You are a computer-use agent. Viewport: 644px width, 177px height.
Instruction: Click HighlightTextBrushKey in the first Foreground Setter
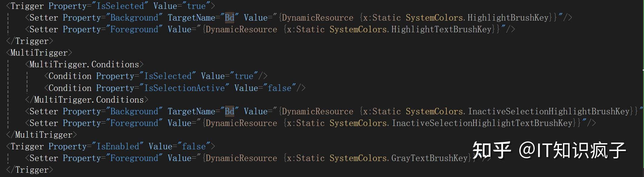point(441,29)
